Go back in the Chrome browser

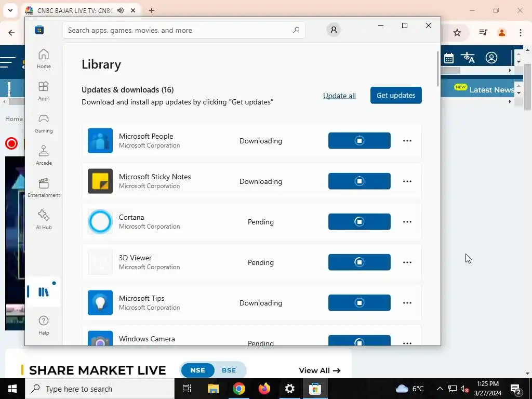point(11,33)
